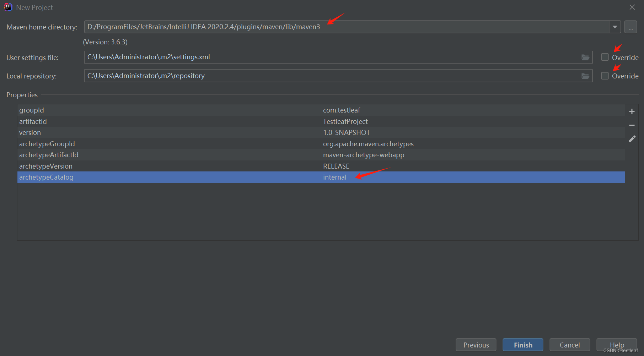The image size is (644, 356).
Task: Click the maven-archetype-webapp value
Action: [364, 155]
